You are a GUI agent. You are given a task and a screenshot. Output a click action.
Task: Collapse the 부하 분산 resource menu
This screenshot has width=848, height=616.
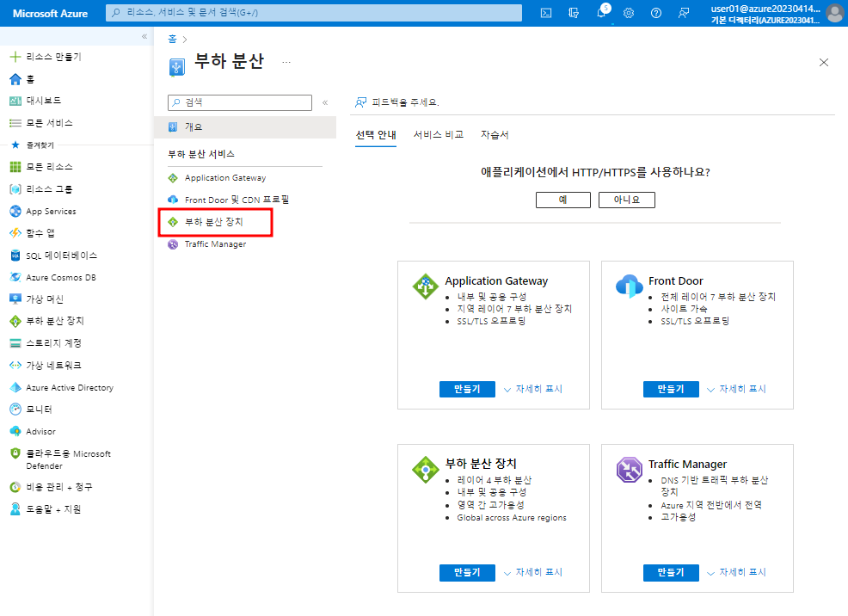(x=325, y=102)
